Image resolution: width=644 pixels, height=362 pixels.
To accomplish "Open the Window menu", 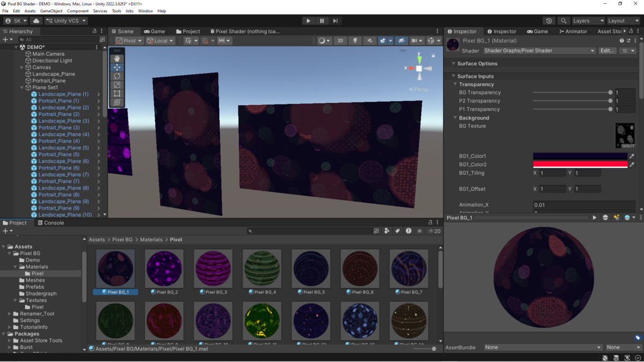I will click(145, 11).
